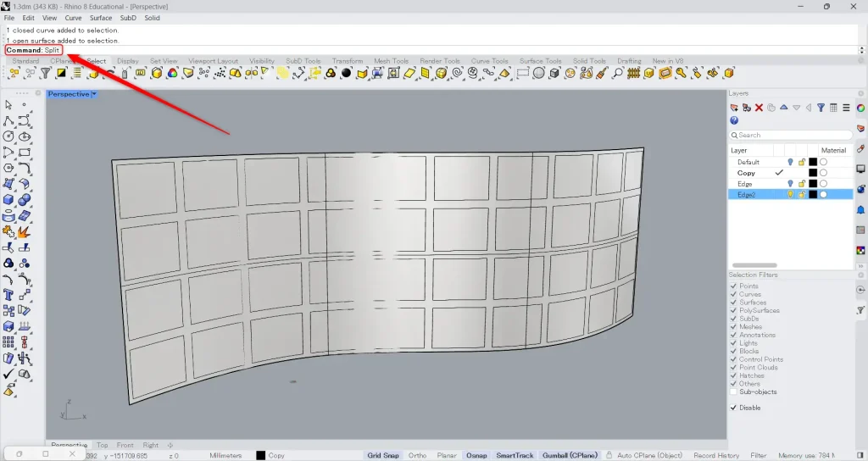Viewport: 868px width, 461px height.
Task: Open the command history dropdown arrow
Action: point(861,50)
